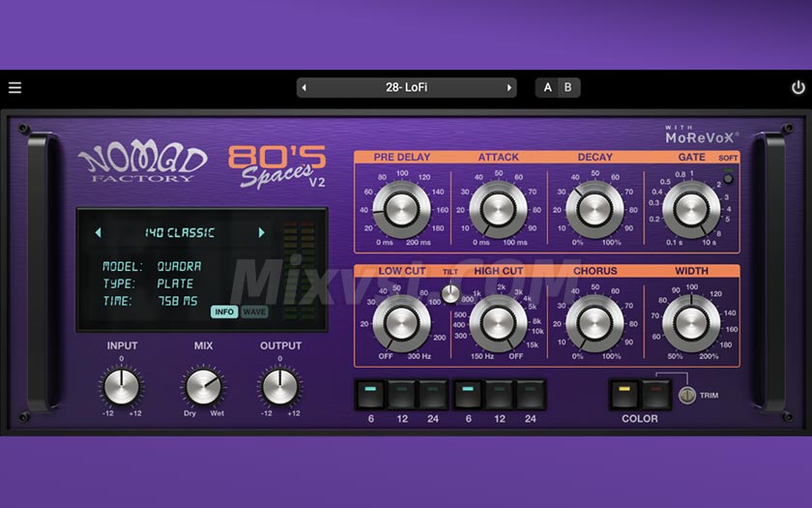
Task: Click the Mix dry/wet knob
Action: [203, 387]
